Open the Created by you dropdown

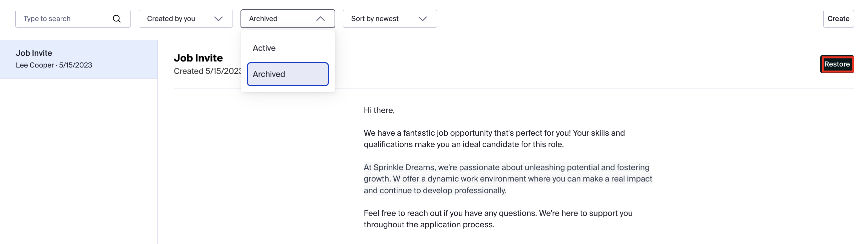[186, 19]
